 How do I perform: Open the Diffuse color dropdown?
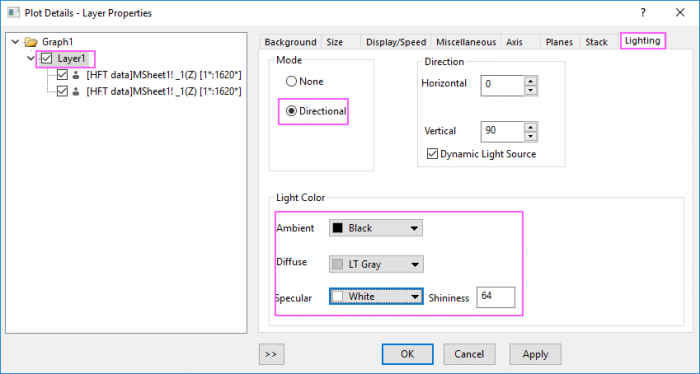(376, 264)
